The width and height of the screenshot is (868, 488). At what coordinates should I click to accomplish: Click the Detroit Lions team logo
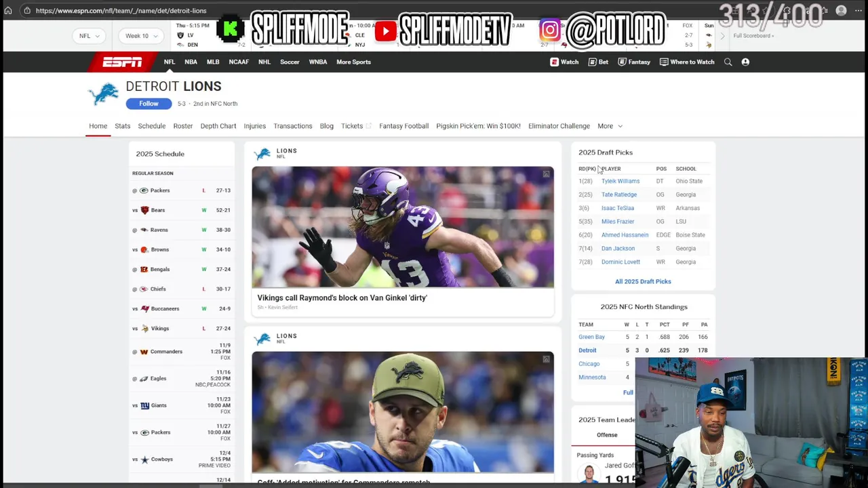click(x=104, y=94)
